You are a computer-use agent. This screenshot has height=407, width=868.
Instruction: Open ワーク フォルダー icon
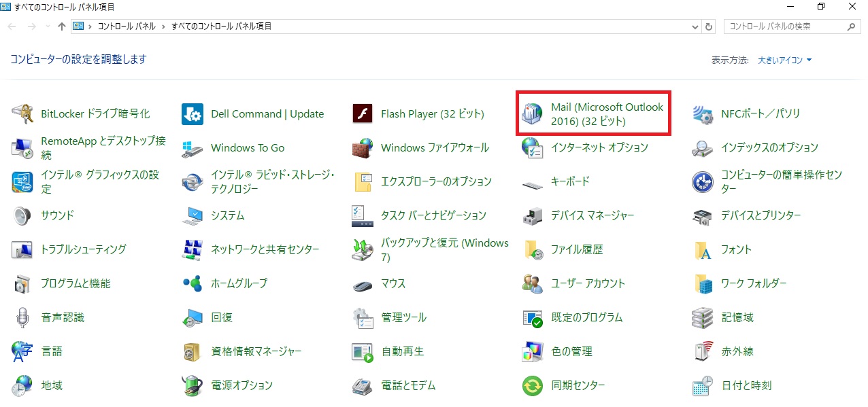click(x=703, y=284)
